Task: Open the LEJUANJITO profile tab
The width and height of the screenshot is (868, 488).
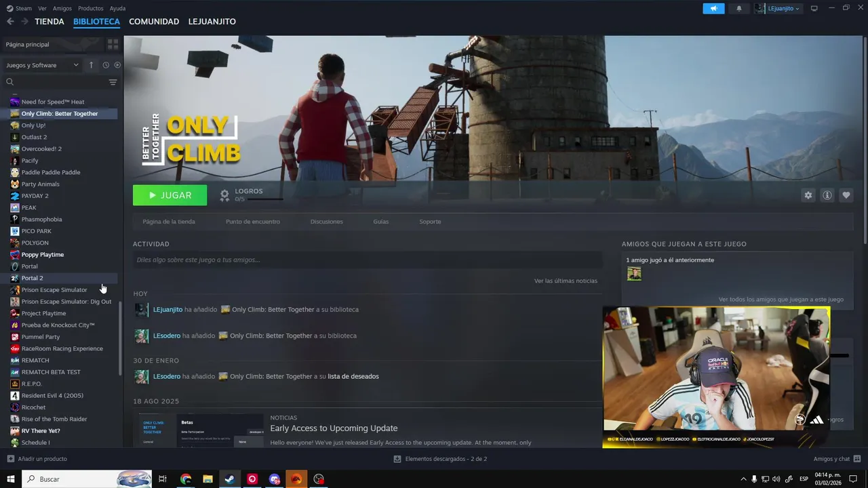Action: [212, 22]
